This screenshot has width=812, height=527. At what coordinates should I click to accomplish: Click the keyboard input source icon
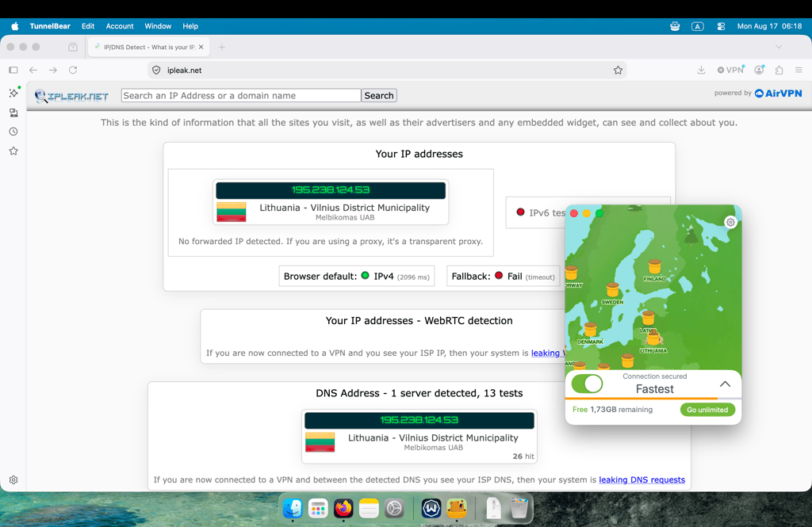(698, 26)
